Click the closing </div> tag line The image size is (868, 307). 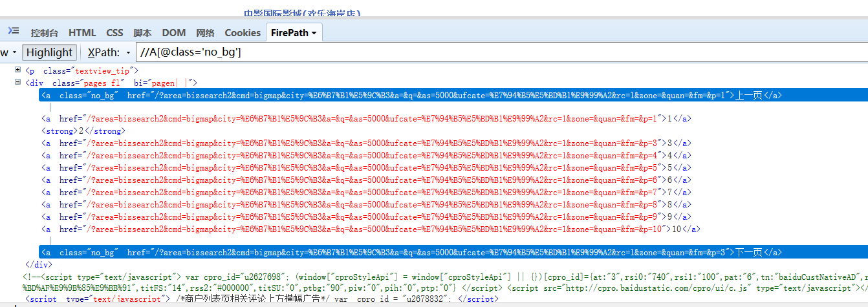38,264
